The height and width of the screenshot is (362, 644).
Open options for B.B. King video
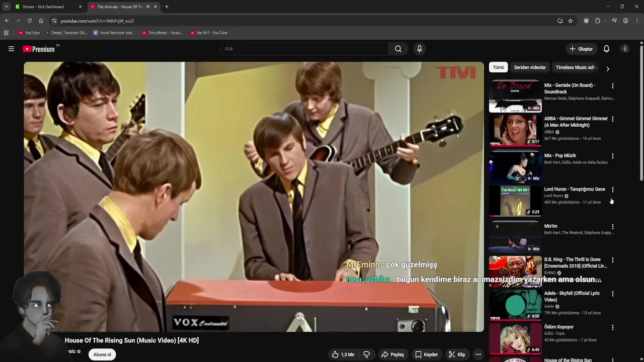pyautogui.click(x=612, y=260)
